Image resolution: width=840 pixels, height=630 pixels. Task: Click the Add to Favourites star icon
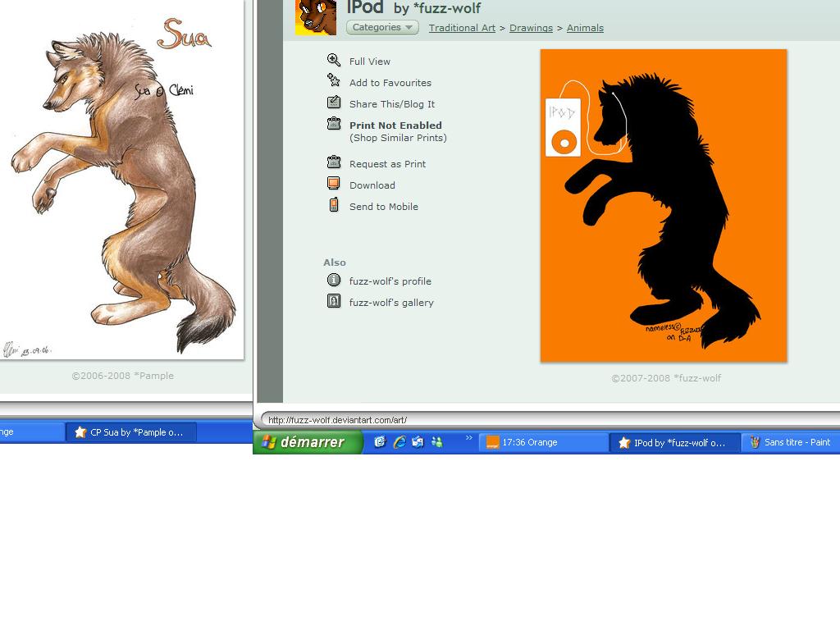point(334,80)
